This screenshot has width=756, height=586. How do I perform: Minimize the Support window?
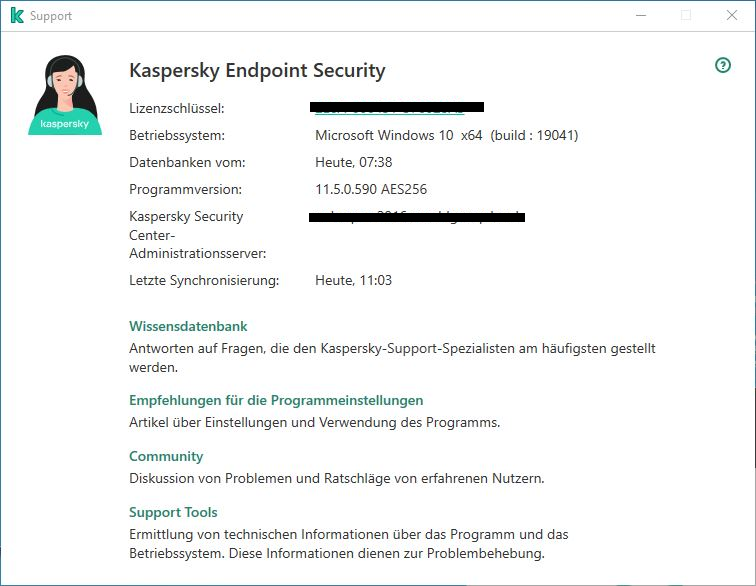(x=640, y=16)
